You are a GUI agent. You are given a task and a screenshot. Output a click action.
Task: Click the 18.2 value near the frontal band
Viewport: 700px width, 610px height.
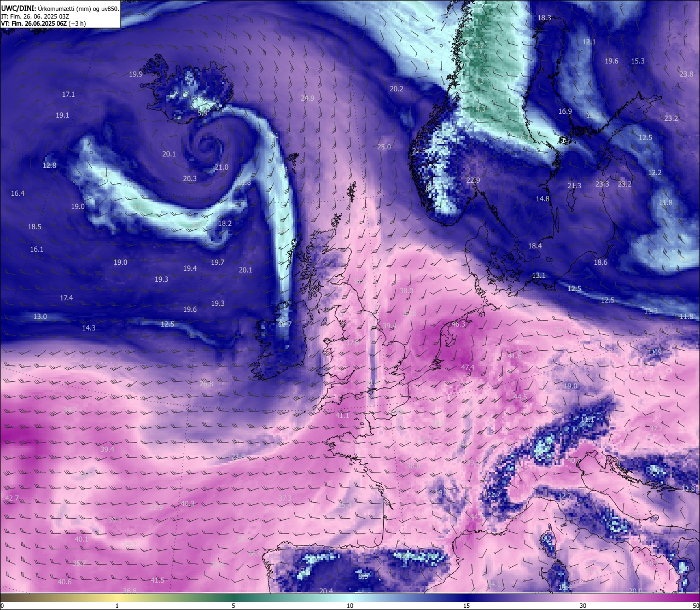click(225, 224)
